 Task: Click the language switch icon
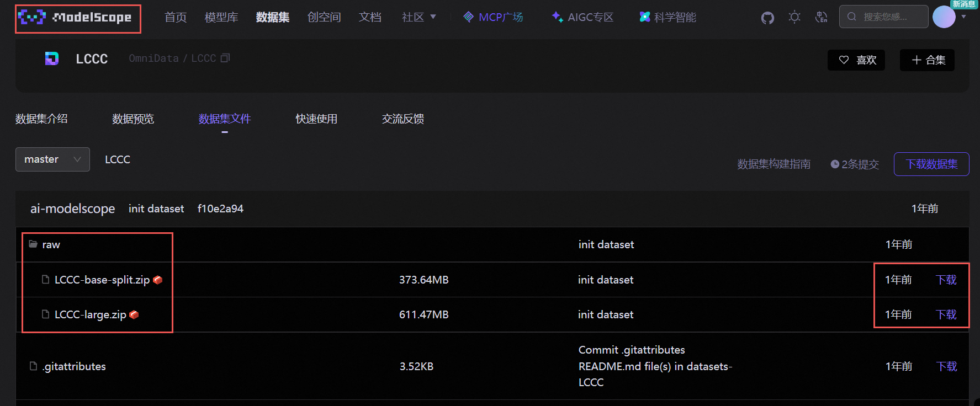821,17
